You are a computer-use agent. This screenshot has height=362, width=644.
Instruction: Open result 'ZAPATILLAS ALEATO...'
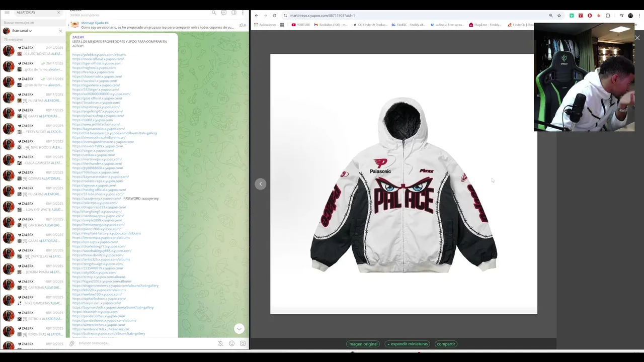(x=33, y=253)
